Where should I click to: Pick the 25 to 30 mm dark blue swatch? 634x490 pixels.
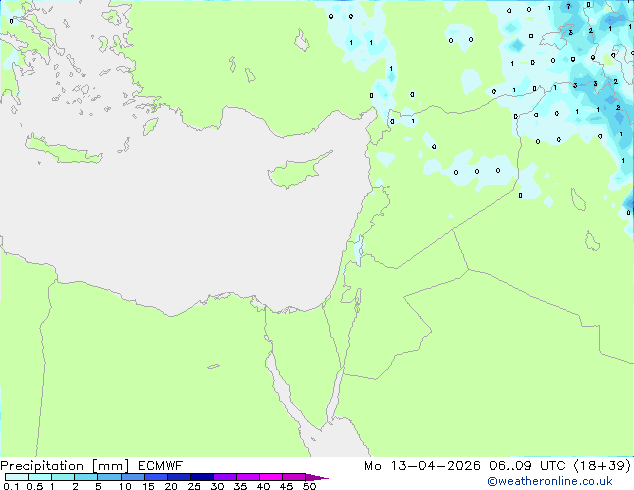(202, 477)
